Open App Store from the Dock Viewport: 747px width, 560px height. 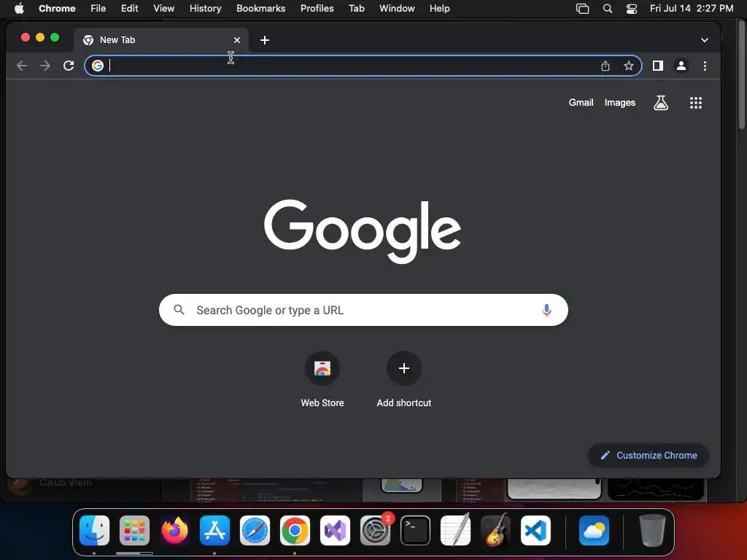point(214,531)
